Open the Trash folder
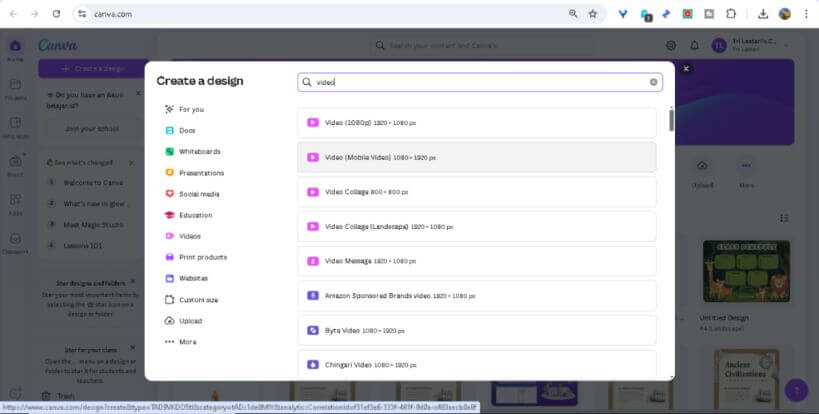Image resolution: width=819 pixels, height=414 pixels. (x=58, y=396)
